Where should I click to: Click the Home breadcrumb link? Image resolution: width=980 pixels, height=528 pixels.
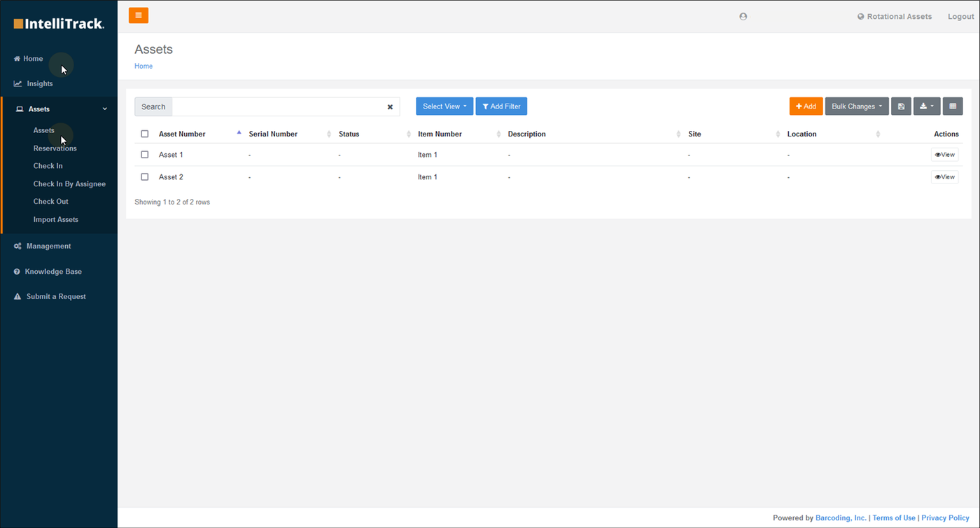click(x=143, y=67)
